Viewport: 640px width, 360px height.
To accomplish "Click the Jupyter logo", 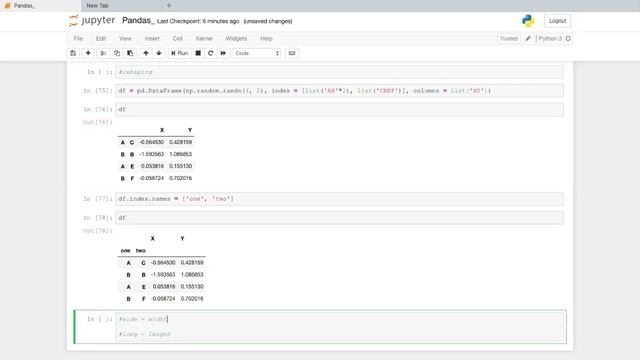I will [x=92, y=20].
